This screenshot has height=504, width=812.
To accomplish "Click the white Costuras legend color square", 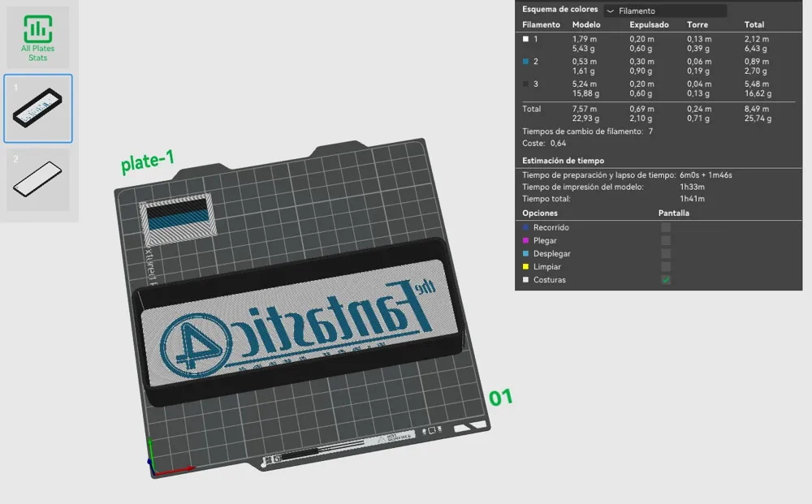I will pos(525,280).
